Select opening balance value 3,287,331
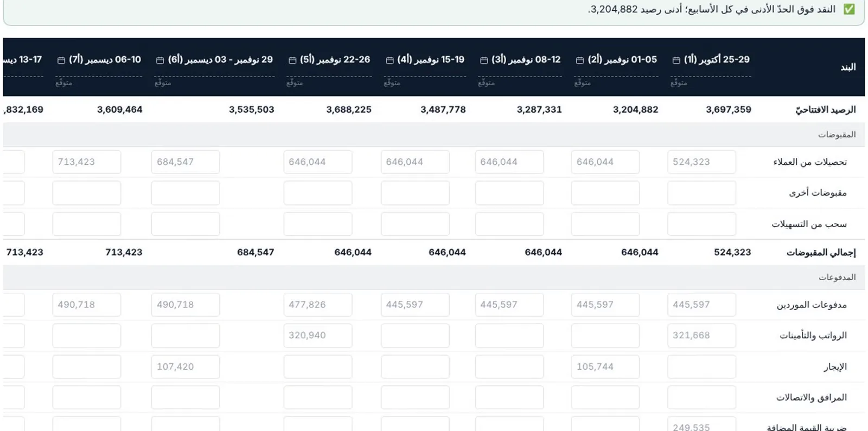The width and height of the screenshot is (868, 431). click(539, 110)
